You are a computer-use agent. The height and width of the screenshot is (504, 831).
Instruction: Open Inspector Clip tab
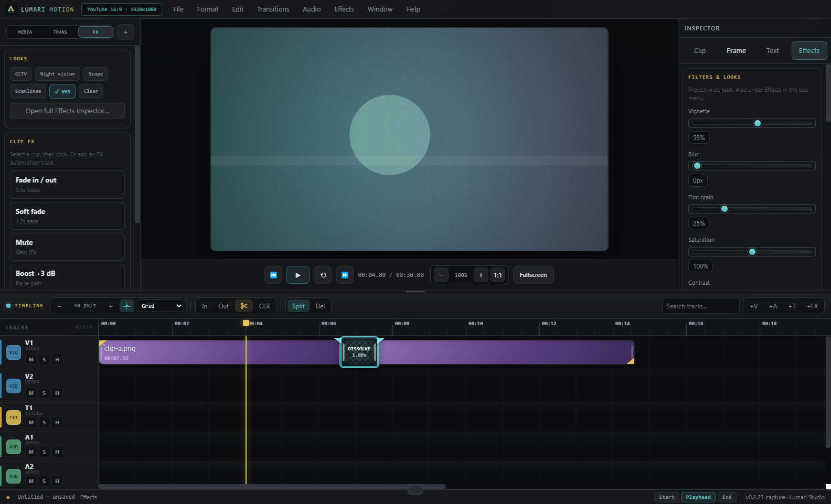700,51
